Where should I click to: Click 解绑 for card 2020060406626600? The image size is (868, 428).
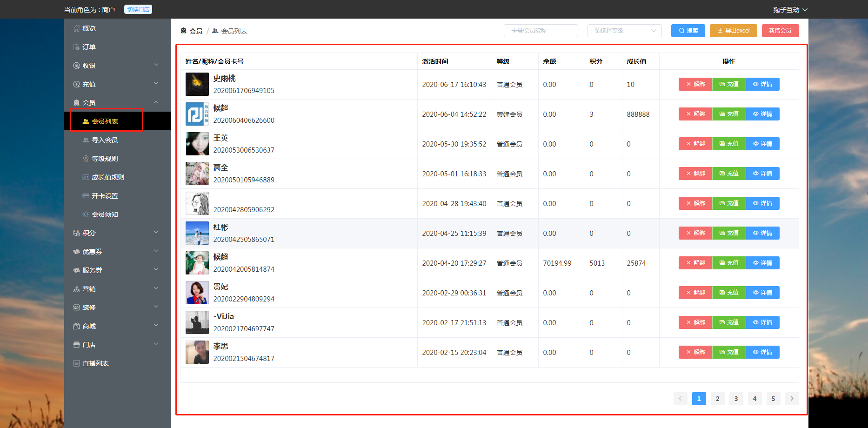(695, 114)
